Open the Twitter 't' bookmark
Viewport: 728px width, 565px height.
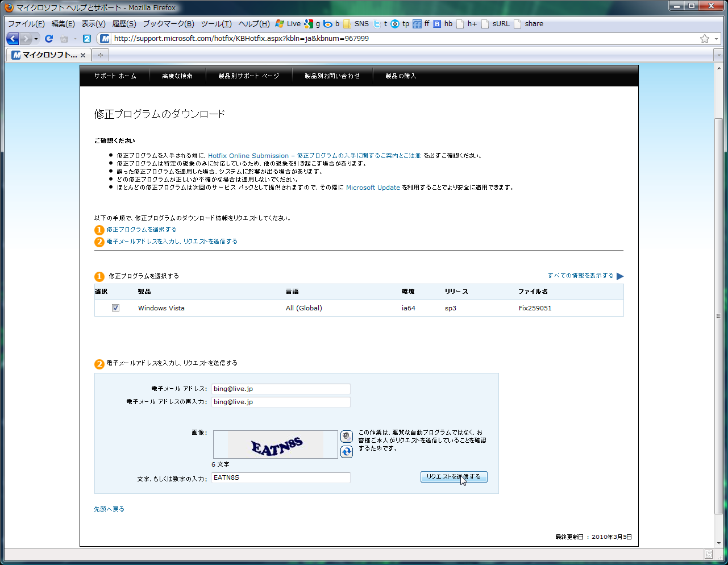[380, 24]
